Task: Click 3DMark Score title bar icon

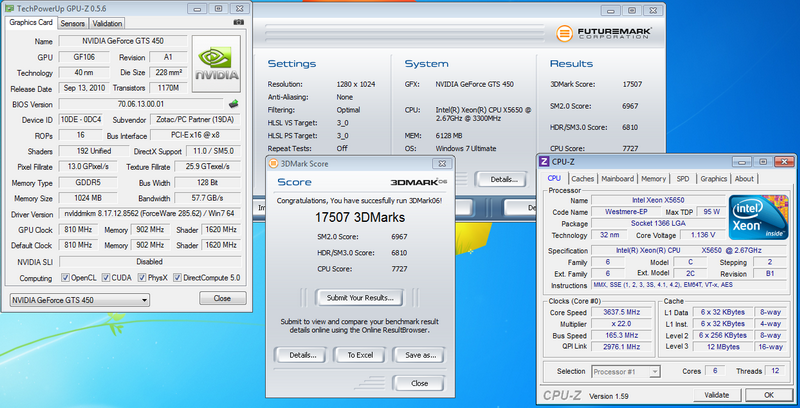Action: pos(272,164)
